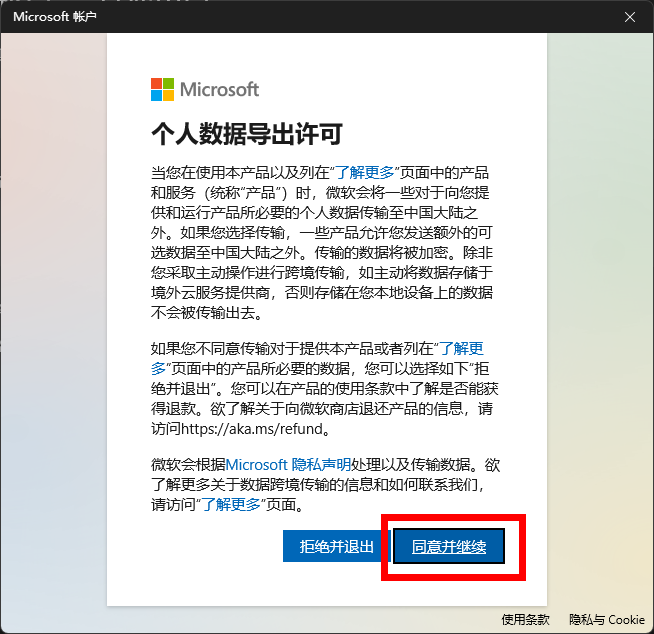Click the Microsoft four-square logo
The width and height of the screenshot is (654, 634).
[x=162, y=89]
